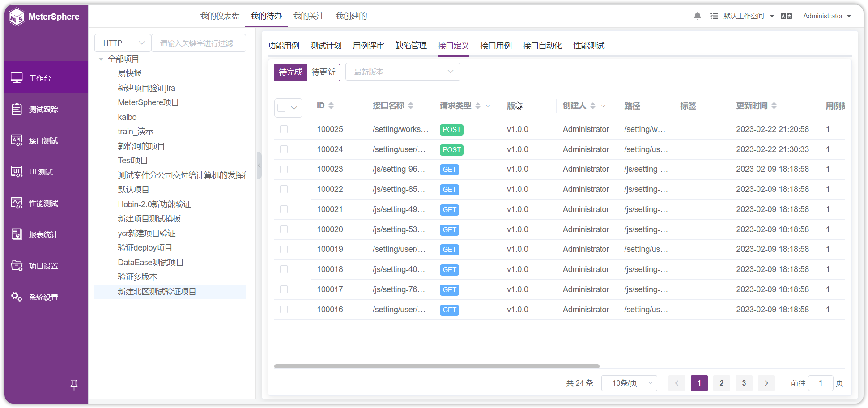
Task: Show 待更新 items
Action: 323,72
